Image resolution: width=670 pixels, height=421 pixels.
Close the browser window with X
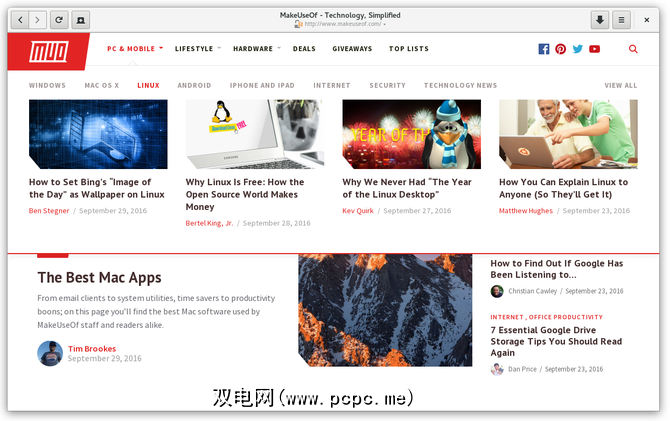[646, 20]
